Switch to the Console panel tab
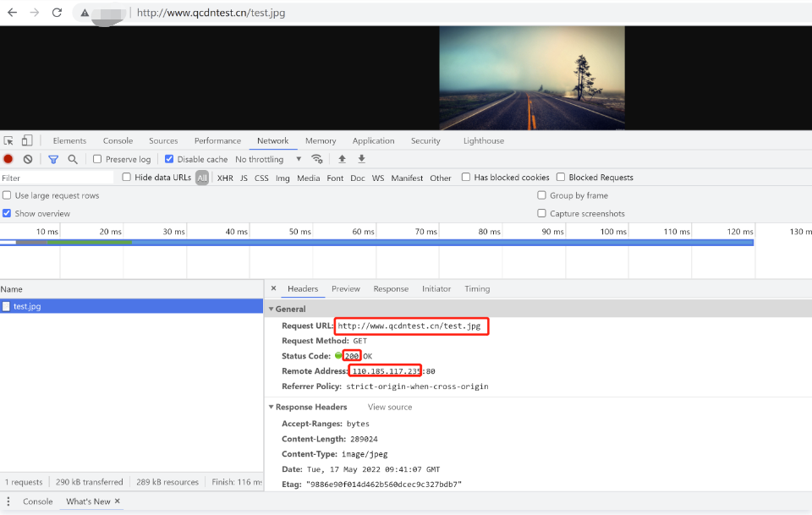This screenshot has height=515, width=812. pyautogui.click(x=118, y=141)
